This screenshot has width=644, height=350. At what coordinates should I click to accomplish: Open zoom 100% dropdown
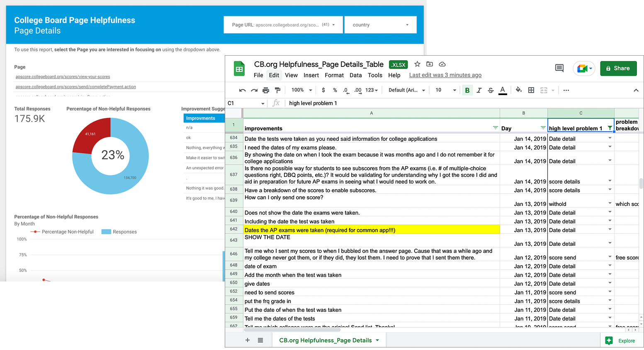point(301,90)
